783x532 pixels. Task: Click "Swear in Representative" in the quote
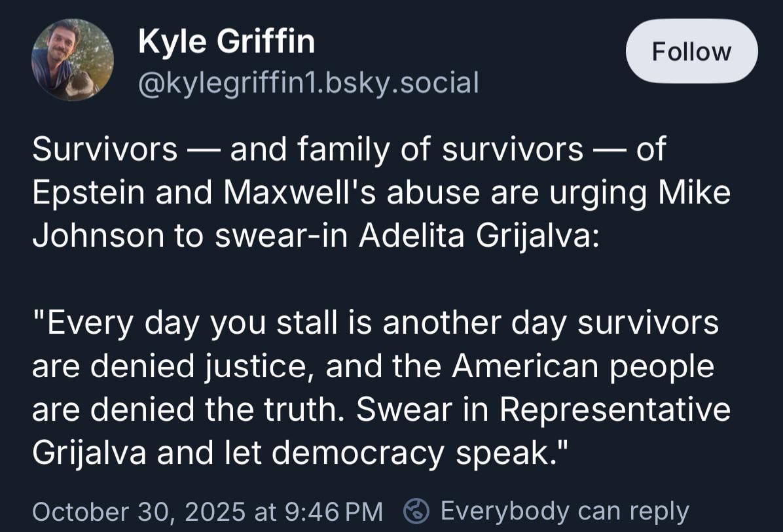click(x=543, y=409)
